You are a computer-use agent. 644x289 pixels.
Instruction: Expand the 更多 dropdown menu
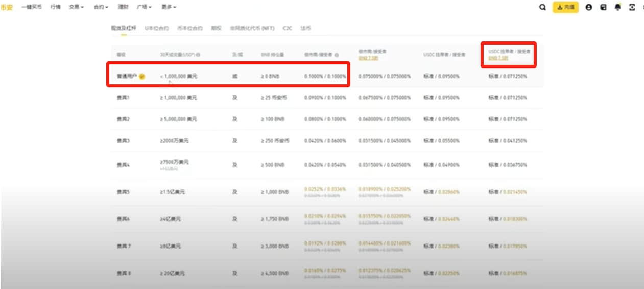coord(169,7)
